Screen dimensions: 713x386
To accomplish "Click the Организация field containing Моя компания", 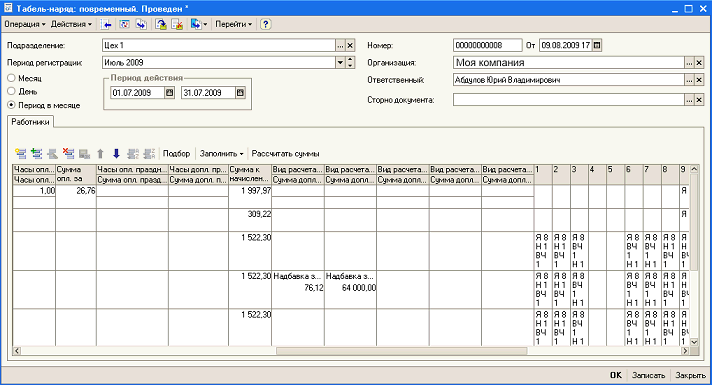I will [569, 63].
